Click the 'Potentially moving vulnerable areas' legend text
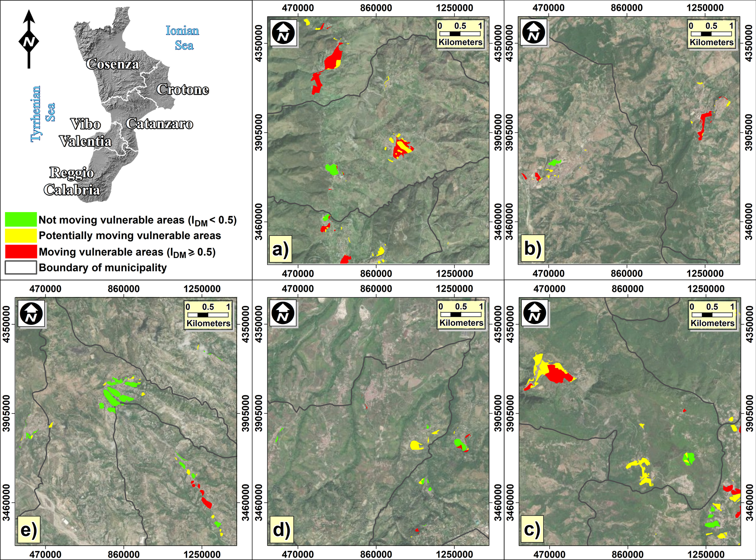This screenshot has width=756, height=560. tap(130, 236)
